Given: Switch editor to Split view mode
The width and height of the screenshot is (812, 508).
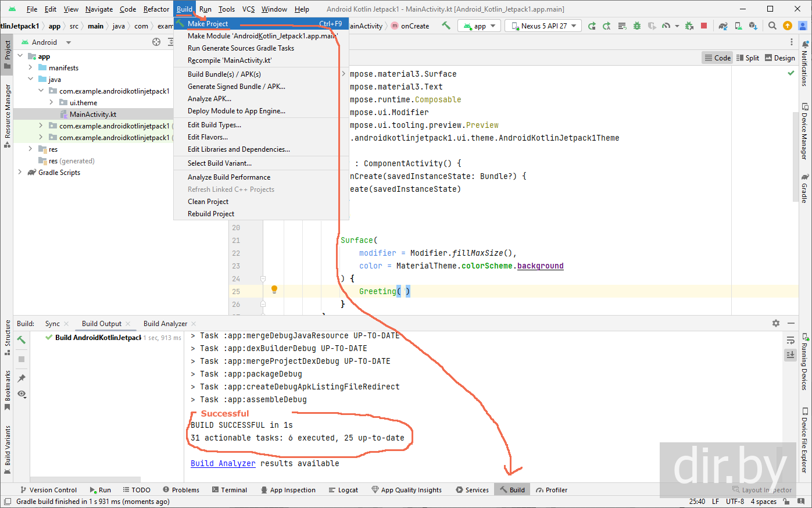Looking at the screenshot, I should click(747, 58).
